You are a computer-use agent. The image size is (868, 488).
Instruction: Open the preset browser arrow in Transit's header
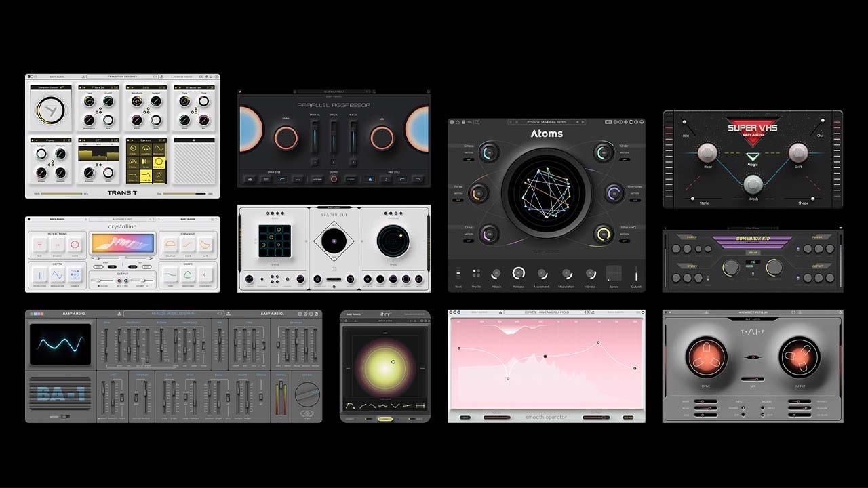(x=155, y=76)
